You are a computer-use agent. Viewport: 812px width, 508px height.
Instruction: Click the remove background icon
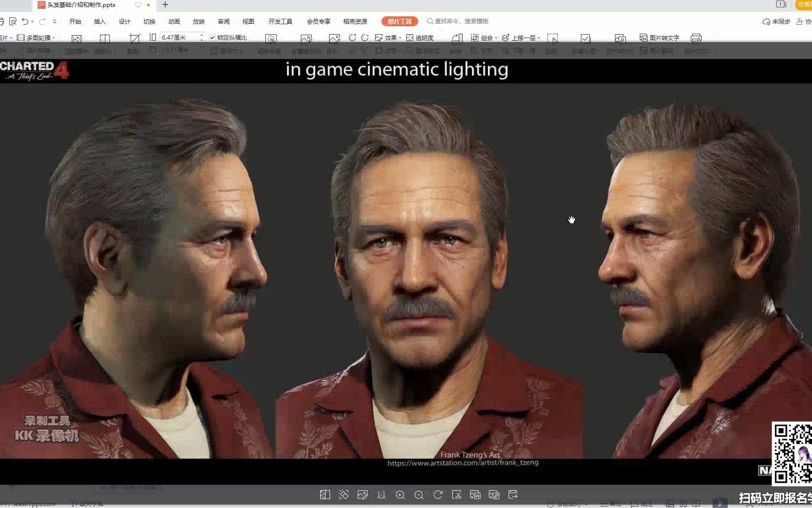[271, 39]
